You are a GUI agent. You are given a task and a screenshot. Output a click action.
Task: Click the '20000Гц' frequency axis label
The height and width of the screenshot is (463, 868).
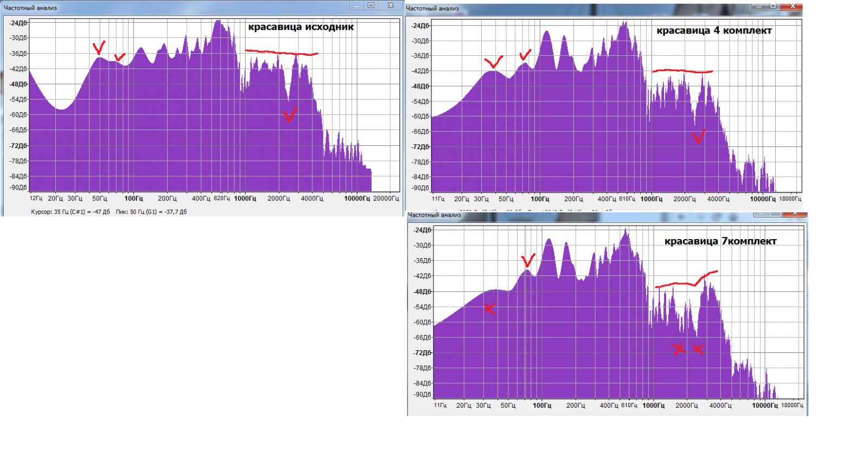pos(386,198)
